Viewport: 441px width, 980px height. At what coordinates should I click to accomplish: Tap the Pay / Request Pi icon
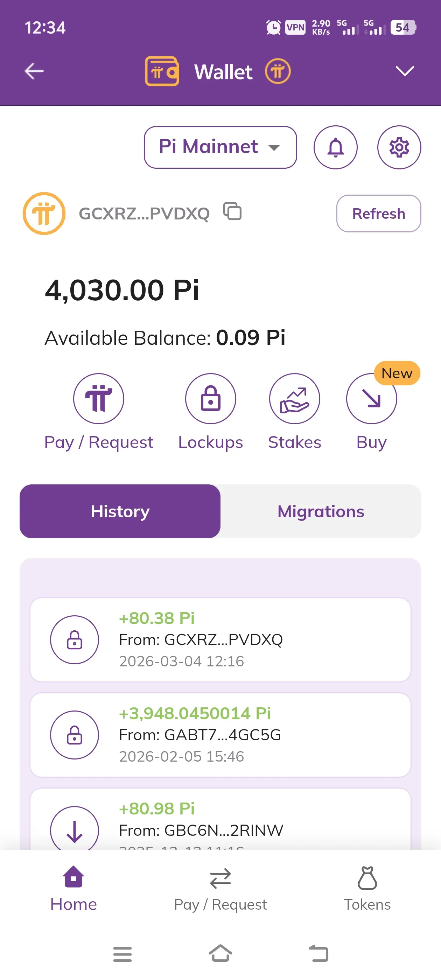tap(99, 398)
